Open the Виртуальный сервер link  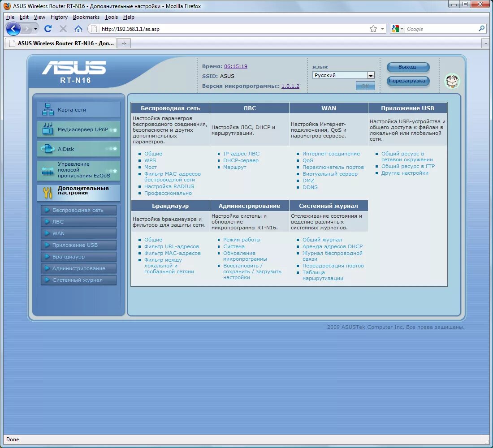click(330, 174)
